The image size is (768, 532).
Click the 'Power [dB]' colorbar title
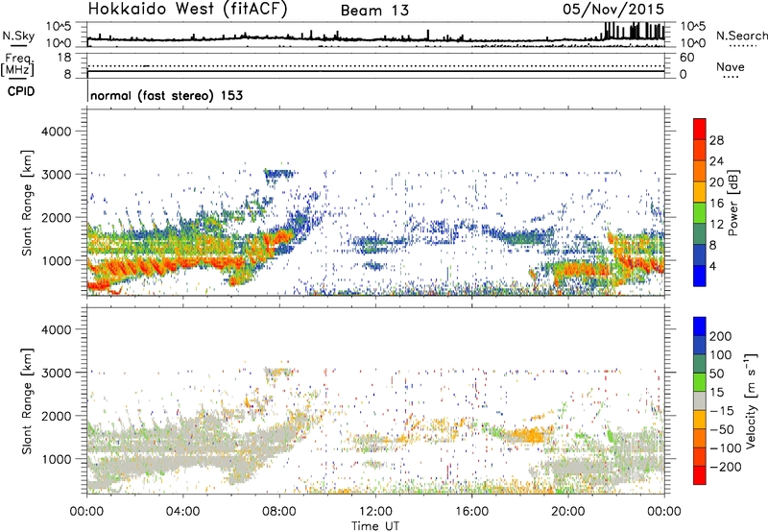pyautogui.click(x=733, y=203)
